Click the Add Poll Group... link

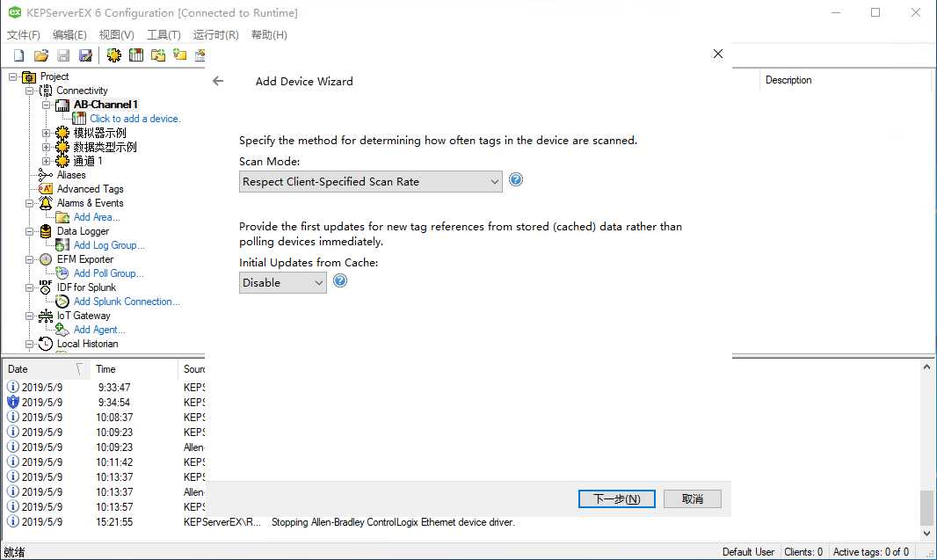(108, 273)
